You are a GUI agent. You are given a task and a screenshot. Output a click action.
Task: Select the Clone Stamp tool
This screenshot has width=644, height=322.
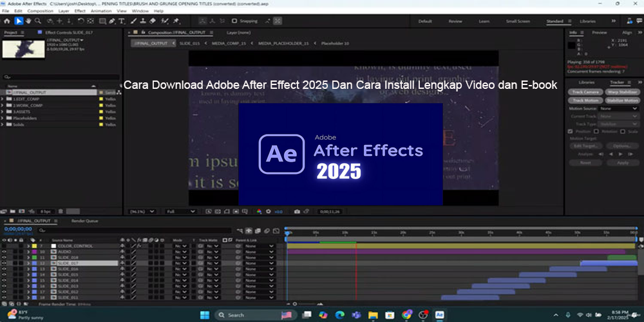tap(144, 21)
